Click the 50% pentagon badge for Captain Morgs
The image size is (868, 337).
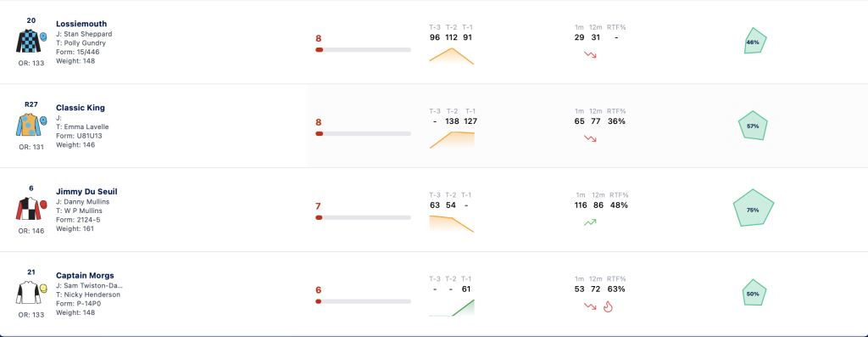753,293
